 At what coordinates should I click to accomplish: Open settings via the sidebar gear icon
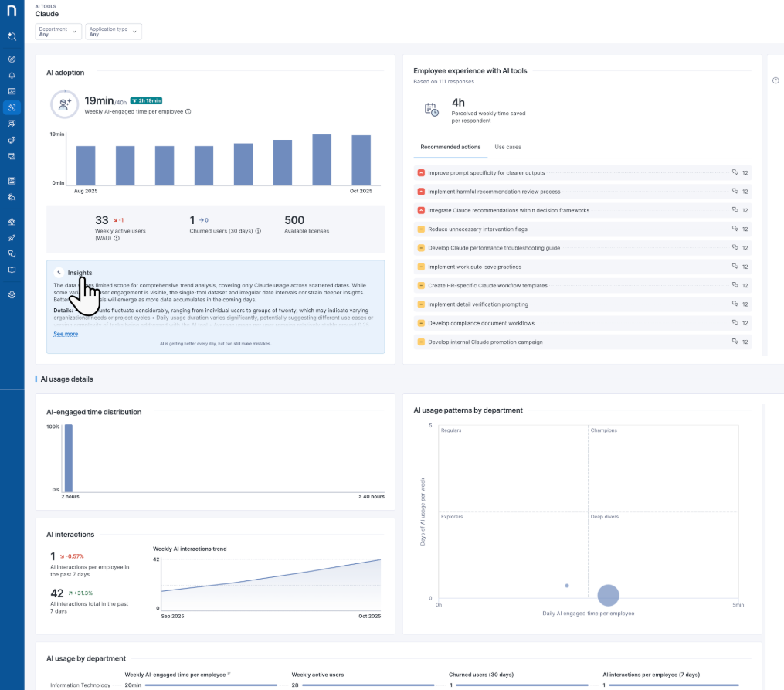12,294
